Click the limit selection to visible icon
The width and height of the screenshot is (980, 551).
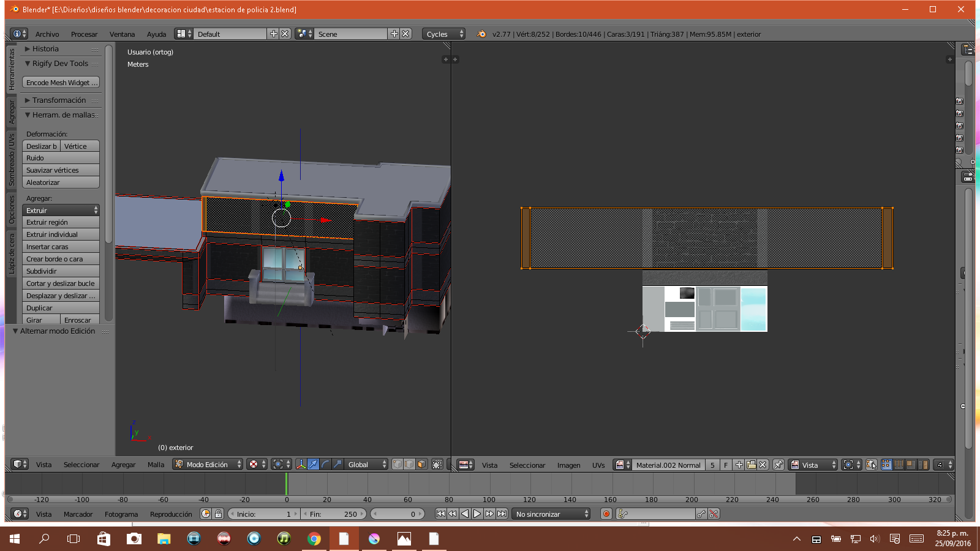pos(437,465)
